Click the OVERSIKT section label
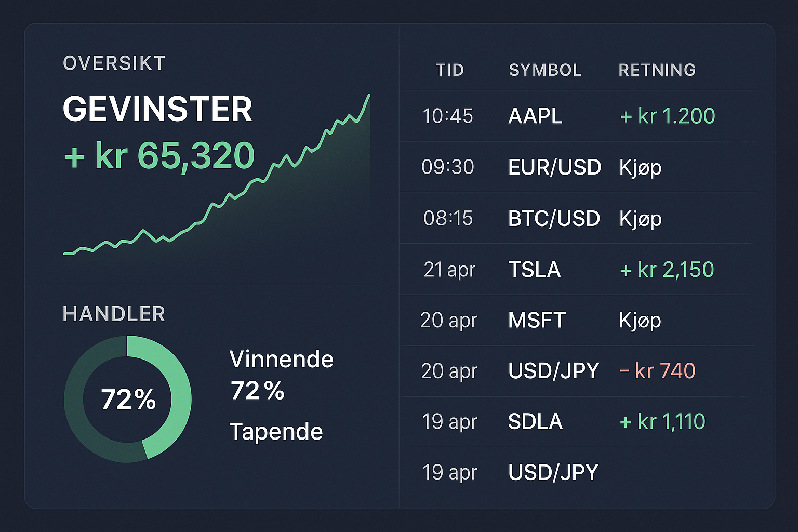798x532 pixels. (x=114, y=63)
